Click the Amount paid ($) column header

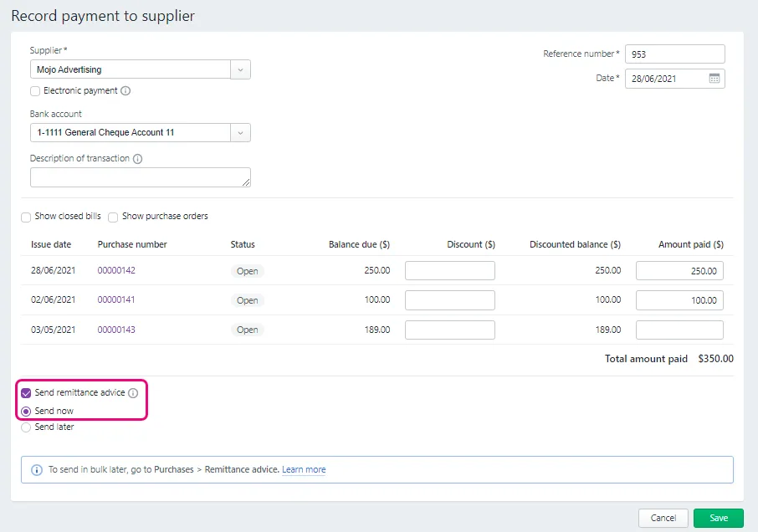pyautogui.click(x=691, y=244)
